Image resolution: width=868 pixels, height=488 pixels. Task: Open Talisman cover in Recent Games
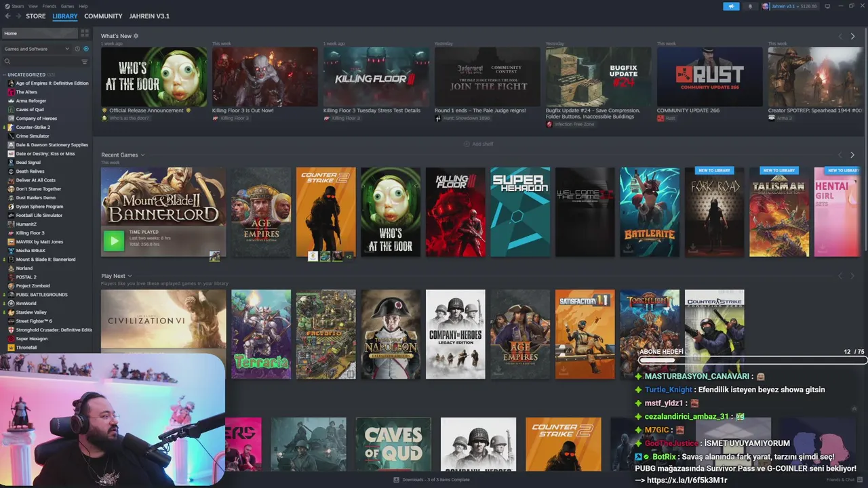(779, 212)
